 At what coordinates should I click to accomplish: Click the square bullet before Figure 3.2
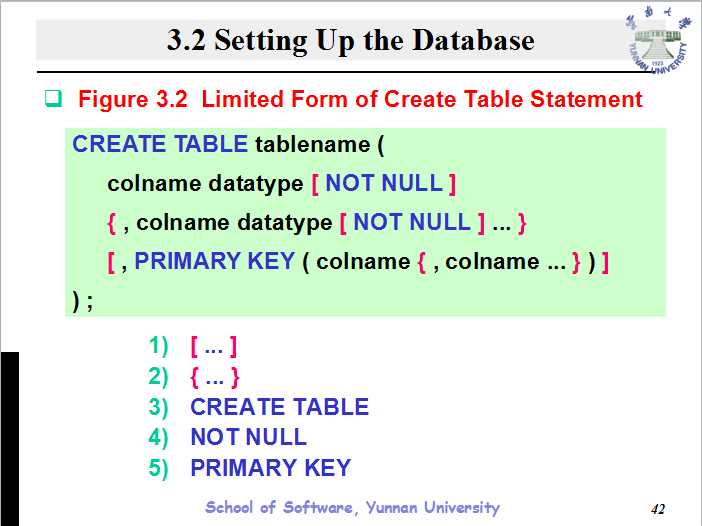click(53, 99)
